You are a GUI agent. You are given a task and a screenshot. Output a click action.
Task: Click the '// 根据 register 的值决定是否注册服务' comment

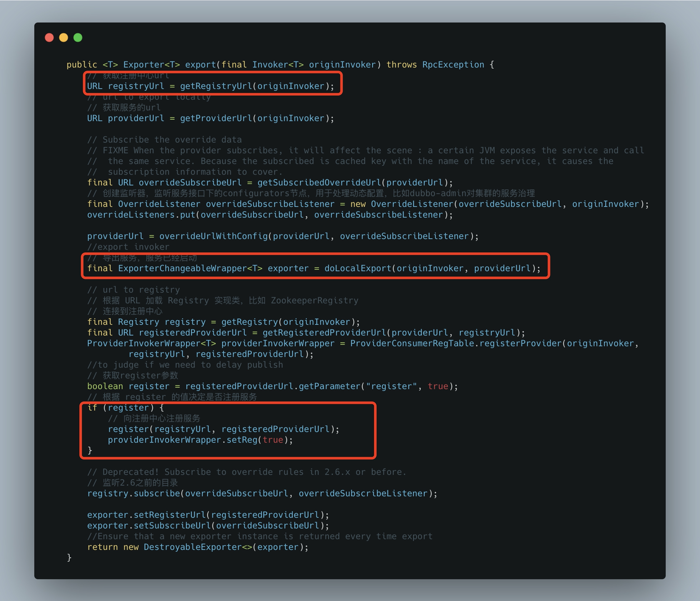point(172,397)
